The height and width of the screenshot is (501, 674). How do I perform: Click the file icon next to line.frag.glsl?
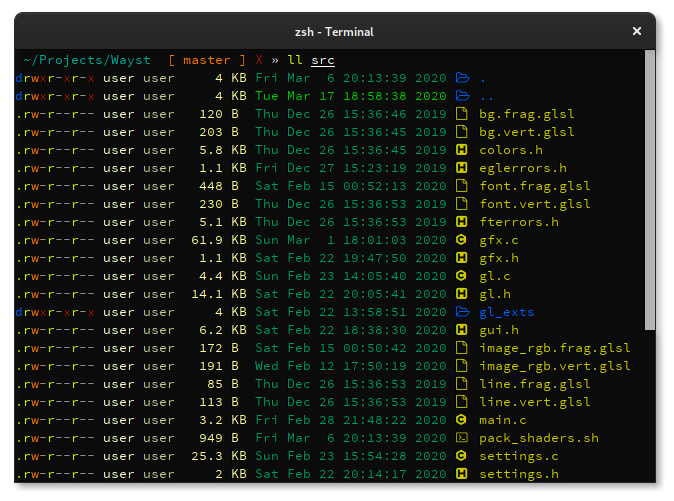point(462,384)
